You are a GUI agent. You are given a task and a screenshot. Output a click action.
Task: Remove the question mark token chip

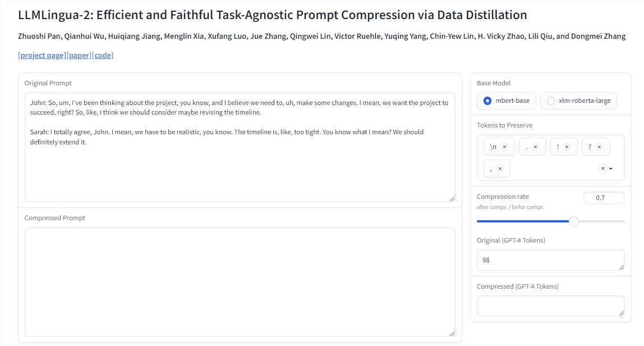pyautogui.click(x=599, y=147)
